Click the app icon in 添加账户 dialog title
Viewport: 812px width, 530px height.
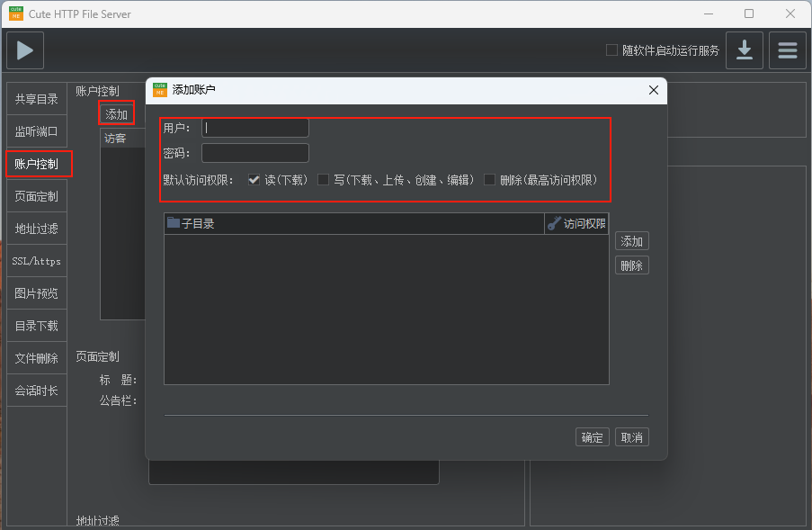tap(158, 90)
